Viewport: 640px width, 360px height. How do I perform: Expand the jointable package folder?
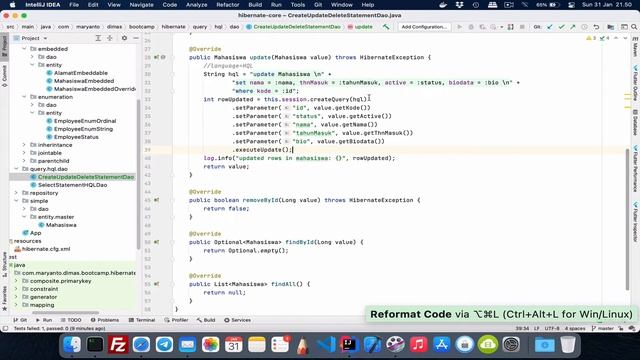24,153
